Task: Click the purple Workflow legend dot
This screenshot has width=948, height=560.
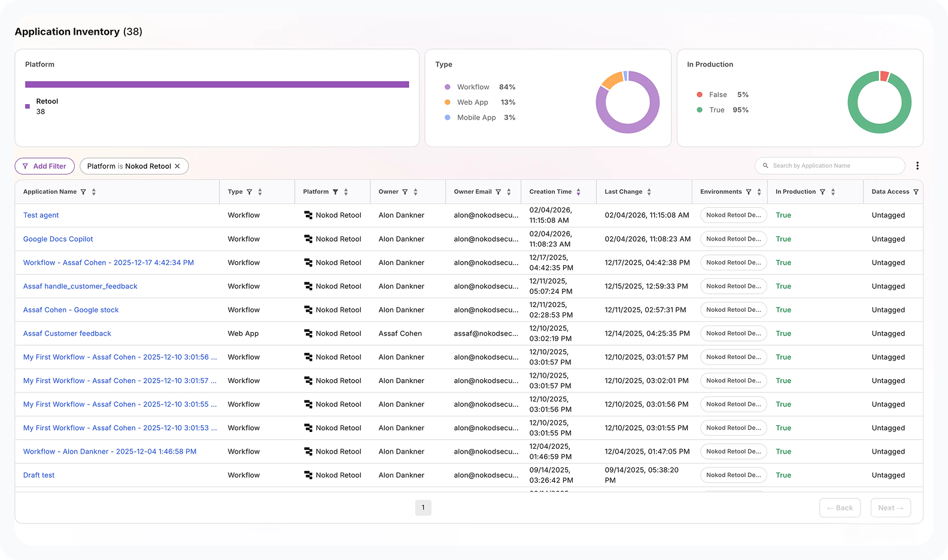Action: (447, 87)
